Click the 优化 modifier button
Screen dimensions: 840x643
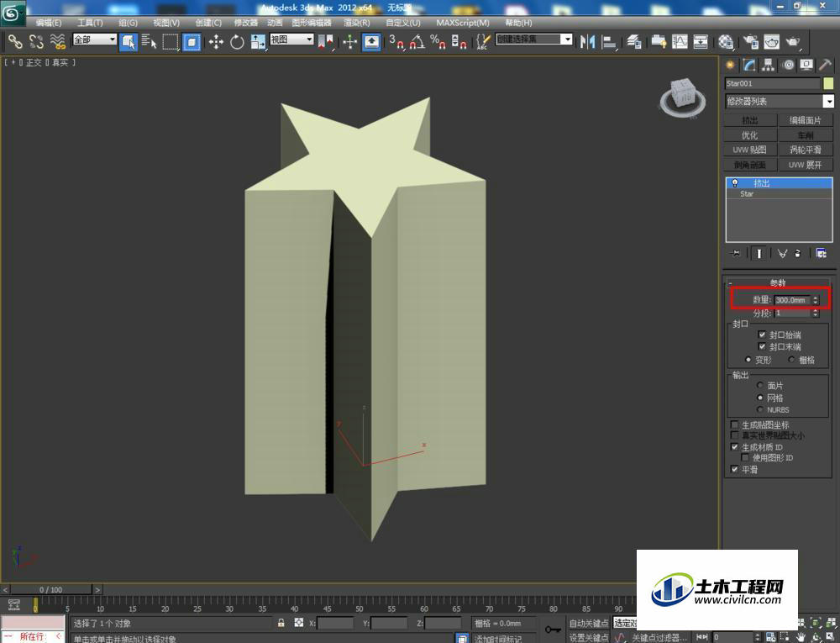750,135
